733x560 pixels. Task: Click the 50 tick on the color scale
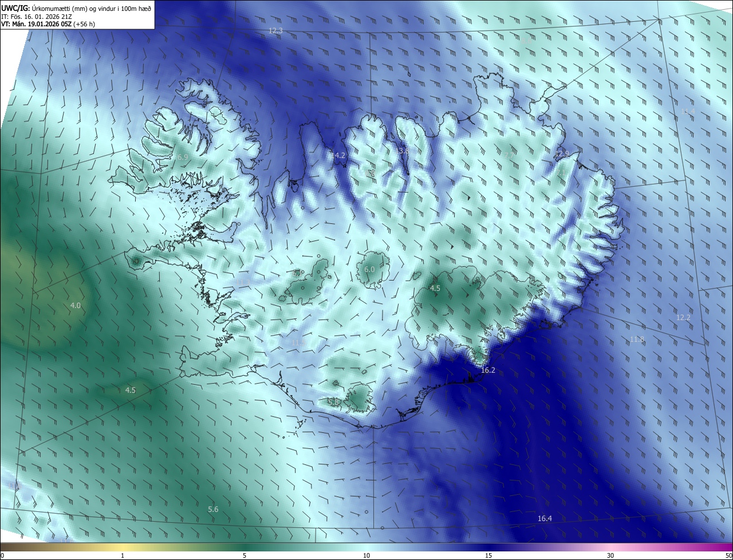coord(728,555)
